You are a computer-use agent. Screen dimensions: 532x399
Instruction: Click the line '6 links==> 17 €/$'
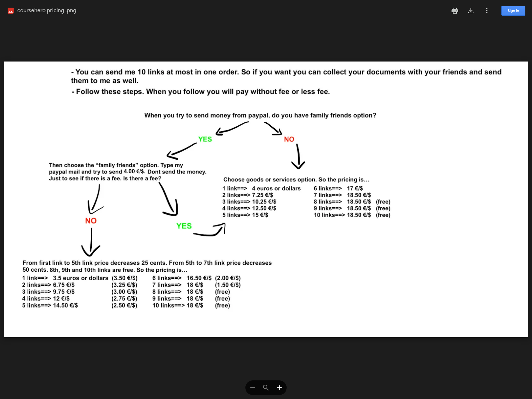[338, 189]
